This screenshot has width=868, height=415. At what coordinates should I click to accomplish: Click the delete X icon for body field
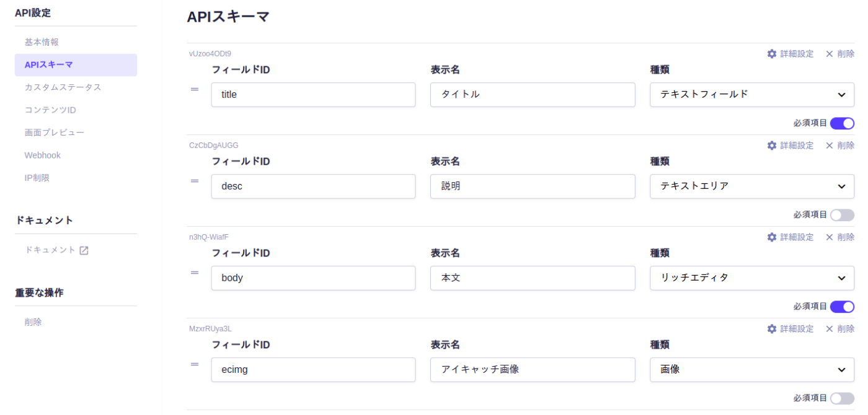(x=829, y=237)
